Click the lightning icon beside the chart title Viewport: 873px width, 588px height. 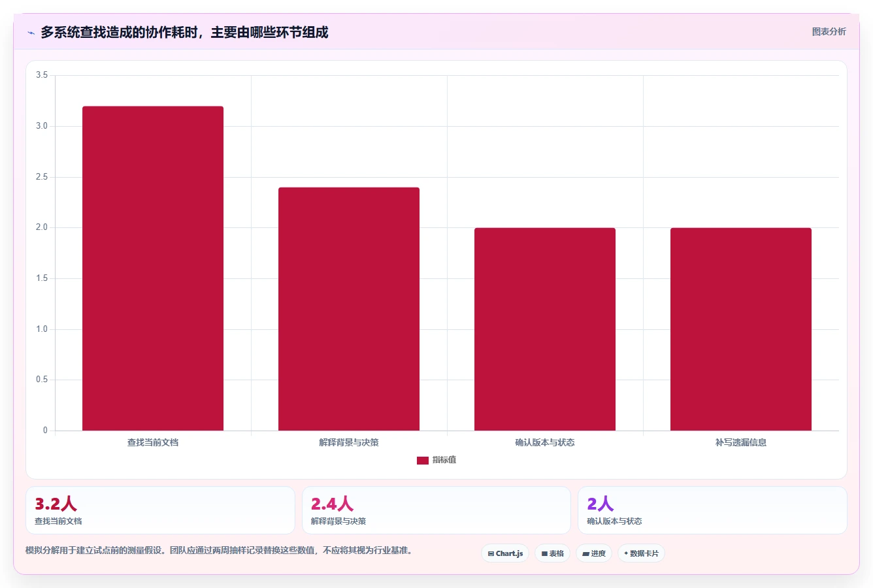31,33
